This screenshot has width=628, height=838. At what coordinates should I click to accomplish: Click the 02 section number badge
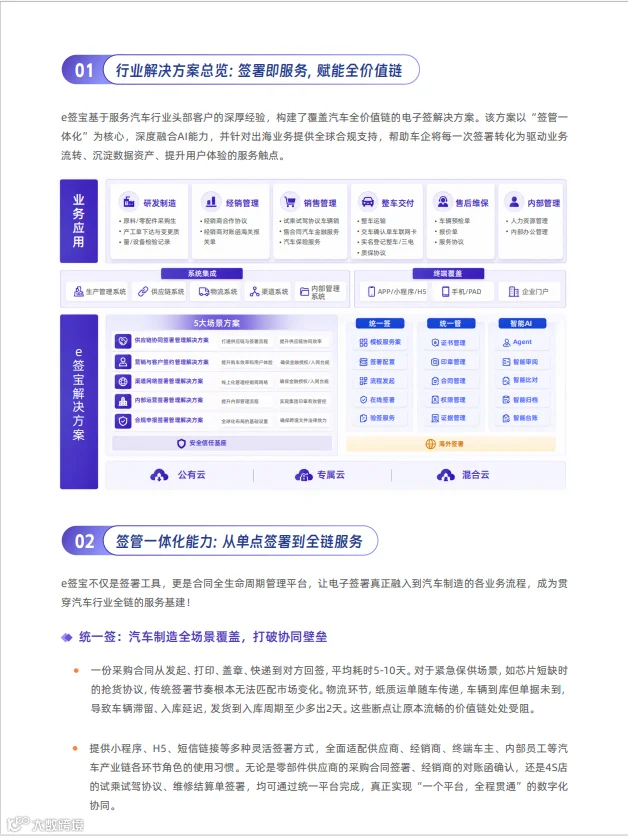point(84,541)
